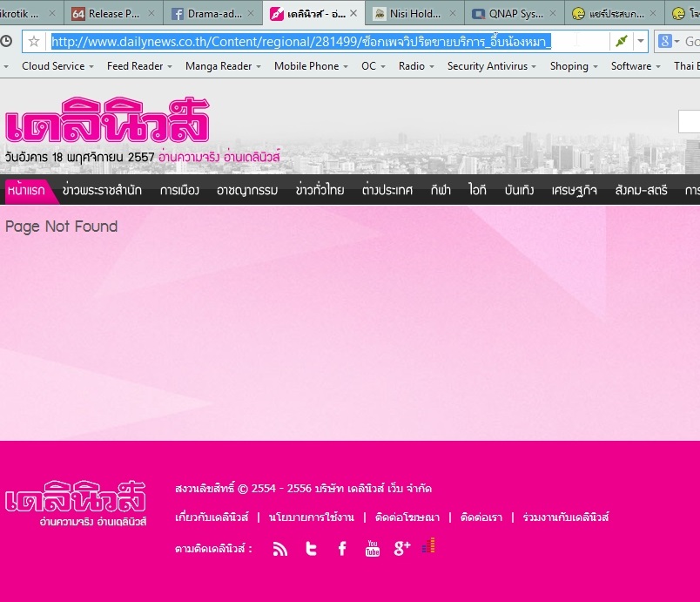700x602 pixels.
Task: Click the green pin icon in address bar
Action: pyautogui.click(x=622, y=42)
